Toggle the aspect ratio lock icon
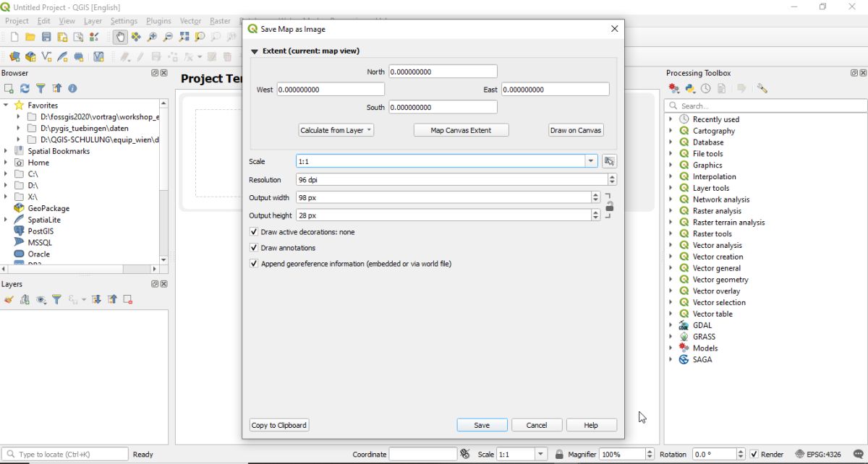Image resolution: width=868 pixels, height=464 pixels. tap(609, 206)
